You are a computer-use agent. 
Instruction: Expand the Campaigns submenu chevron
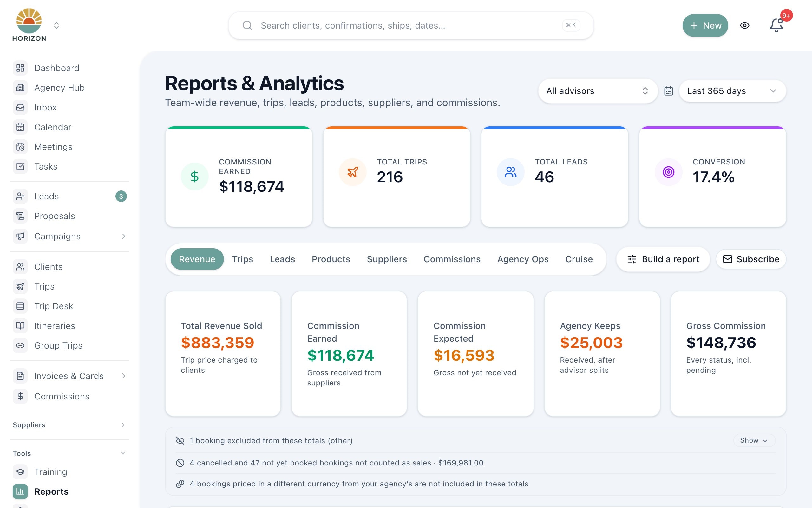[123, 236]
